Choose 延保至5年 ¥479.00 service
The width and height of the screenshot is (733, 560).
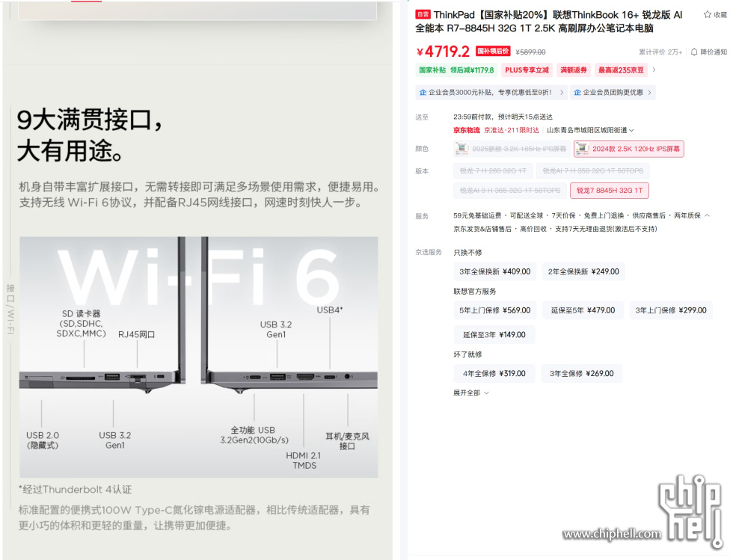(583, 310)
